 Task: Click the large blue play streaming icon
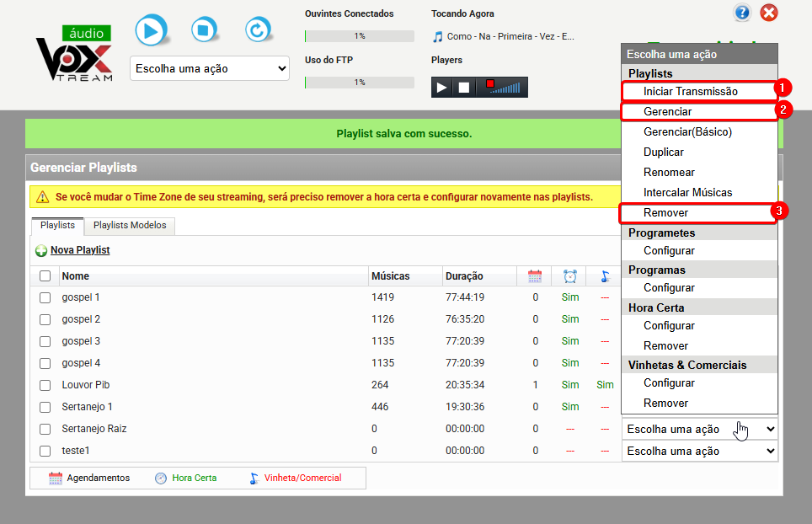pyautogui.click(x=151, y=31)
